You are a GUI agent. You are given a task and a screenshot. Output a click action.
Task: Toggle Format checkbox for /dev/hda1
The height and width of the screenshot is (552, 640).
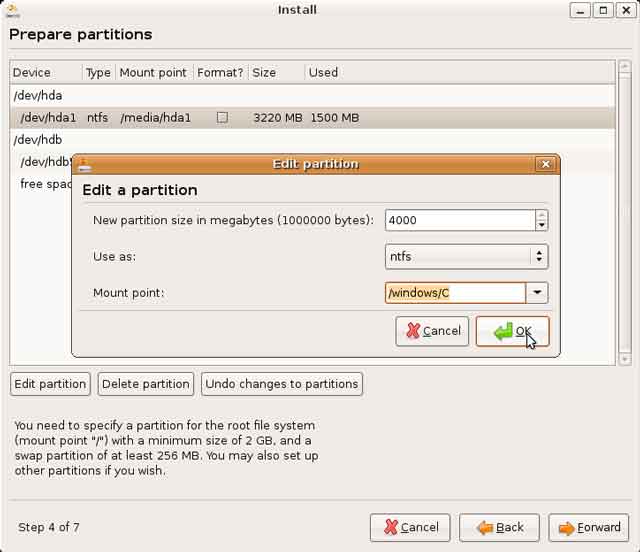click(x=222, y=117)
